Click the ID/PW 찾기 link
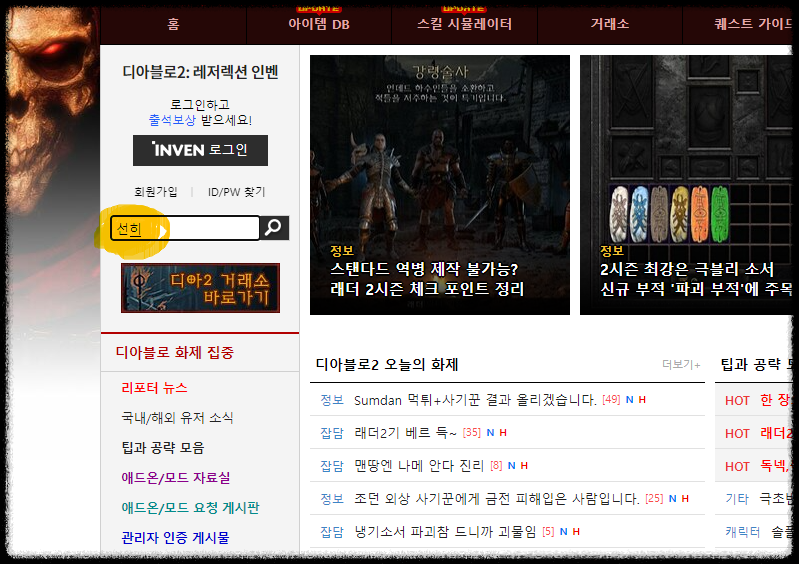The image size is (799, 564). tap(236, 192)
